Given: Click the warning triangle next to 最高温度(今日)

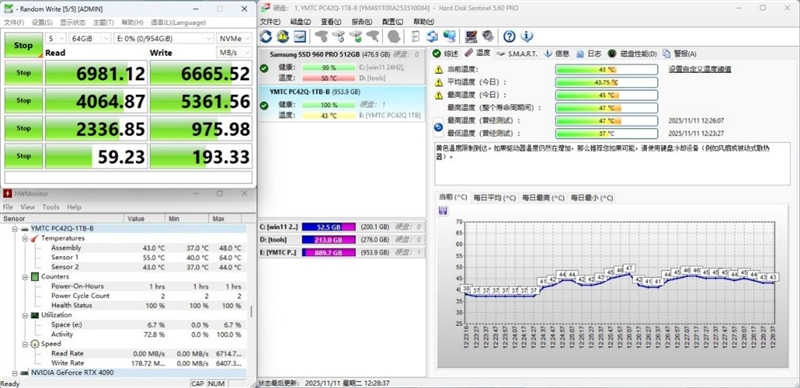Looking at the screenshot, I should (x=438, y=95).
